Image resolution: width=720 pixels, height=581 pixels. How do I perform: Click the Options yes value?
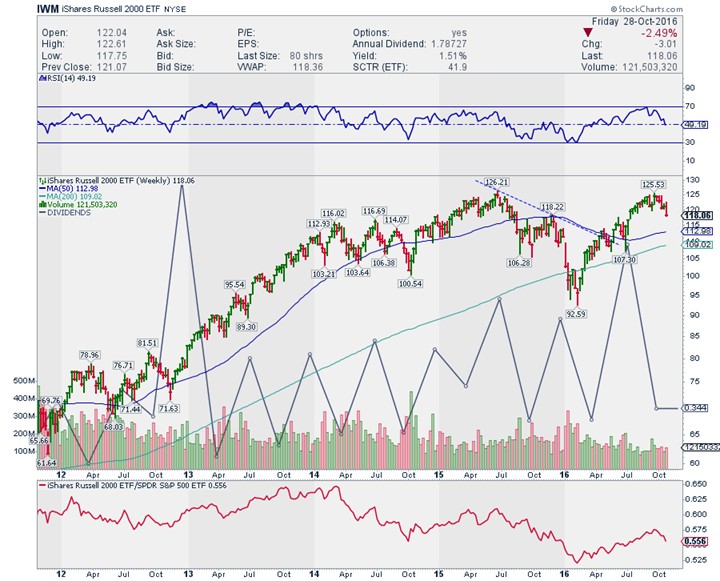[x=459, y=33]
